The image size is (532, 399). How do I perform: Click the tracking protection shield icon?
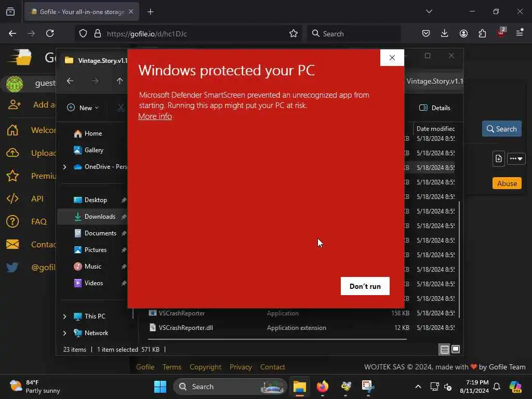pos(83,33)
